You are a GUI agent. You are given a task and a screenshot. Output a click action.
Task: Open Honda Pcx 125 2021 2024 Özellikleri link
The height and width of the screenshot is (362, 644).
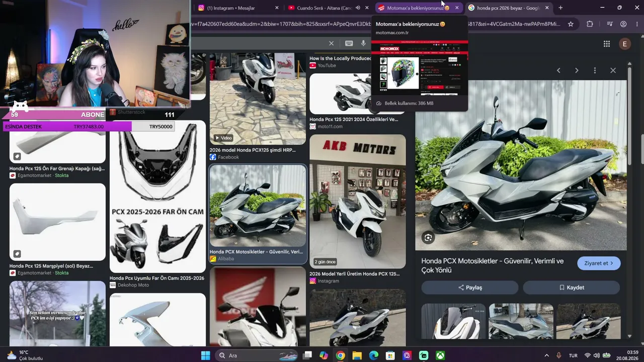pyautogui.click(x=354, y=120)
